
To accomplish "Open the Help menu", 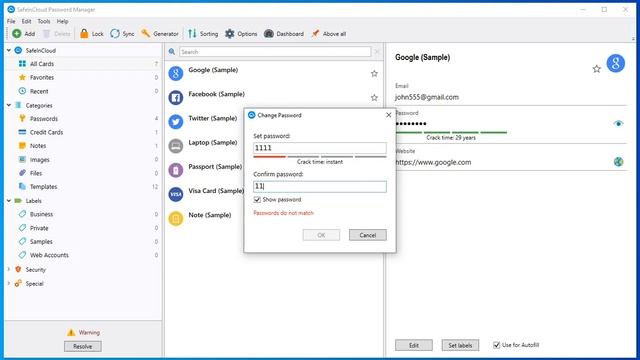I will click(x=62, y=21).
